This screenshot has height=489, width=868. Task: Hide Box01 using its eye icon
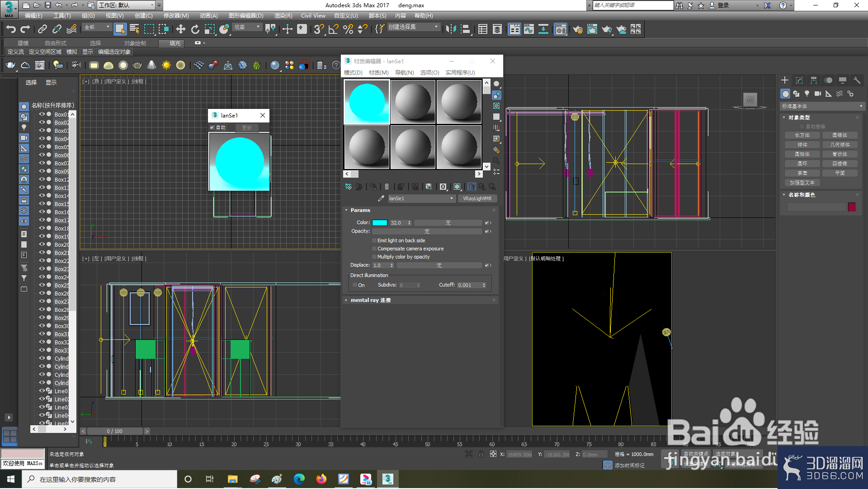click(x=42, y=114)
